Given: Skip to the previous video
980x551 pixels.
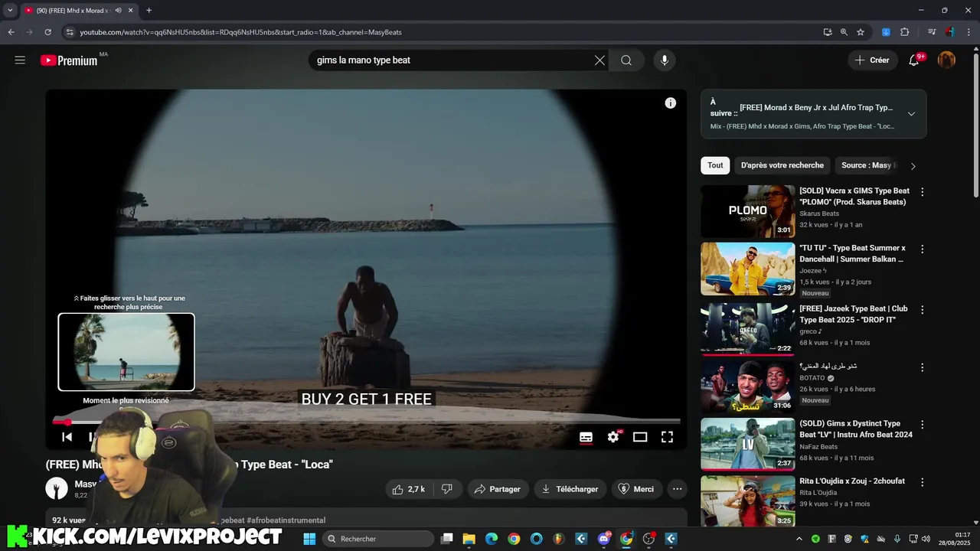Looking at the screenshot, I should click(67, 437).
